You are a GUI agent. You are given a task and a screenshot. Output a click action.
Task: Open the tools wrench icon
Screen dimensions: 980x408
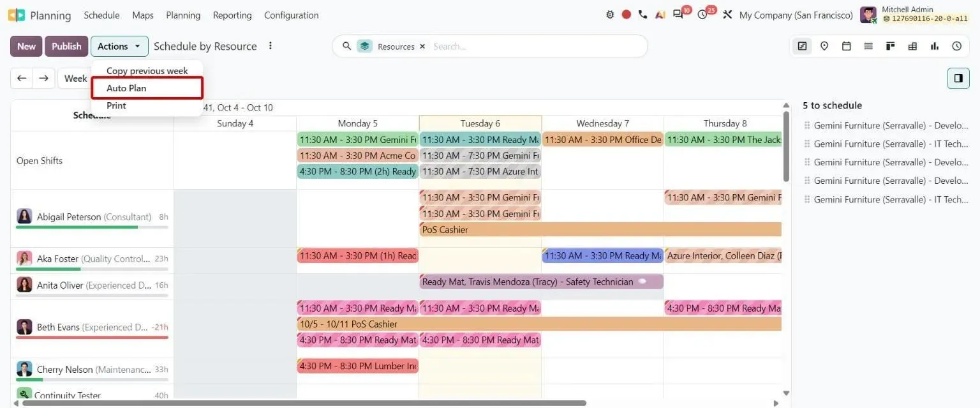727,15
